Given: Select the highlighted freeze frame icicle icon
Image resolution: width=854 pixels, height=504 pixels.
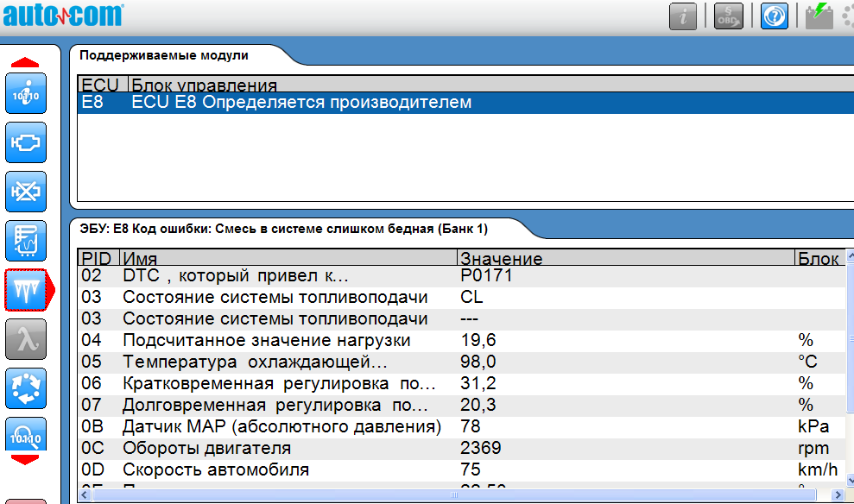Looking at the screenshot, I should [27, 290].
